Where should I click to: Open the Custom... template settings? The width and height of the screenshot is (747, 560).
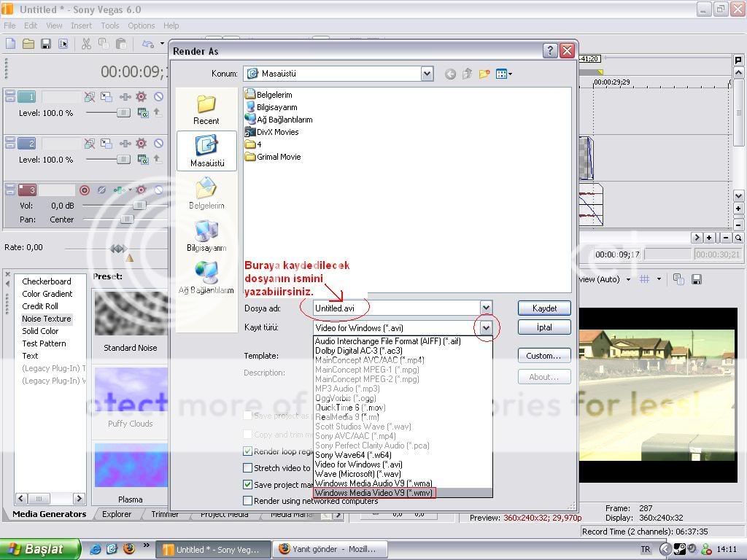544,356
